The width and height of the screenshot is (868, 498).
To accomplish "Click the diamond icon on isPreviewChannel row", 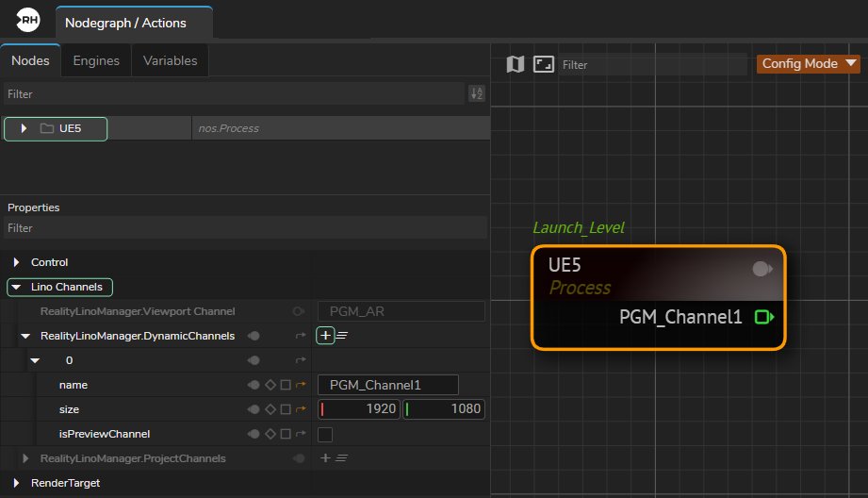I will [270, 434].
